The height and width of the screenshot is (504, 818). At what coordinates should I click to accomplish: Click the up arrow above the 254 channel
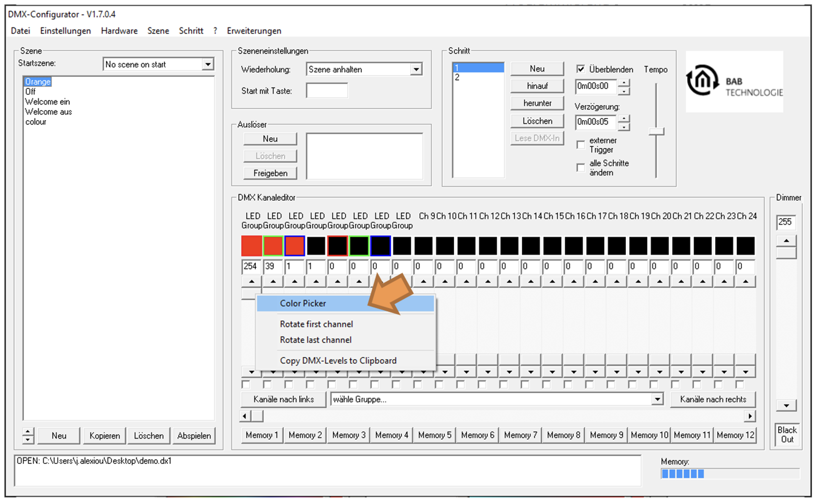[x=252, y=282]
